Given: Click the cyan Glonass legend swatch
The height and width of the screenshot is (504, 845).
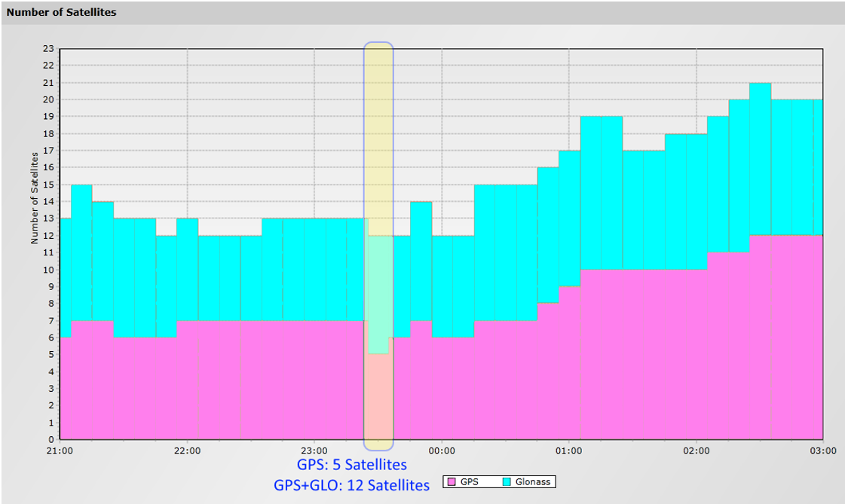Looking at the screenshot, I should pyautogui.click(x=507, y=482).
